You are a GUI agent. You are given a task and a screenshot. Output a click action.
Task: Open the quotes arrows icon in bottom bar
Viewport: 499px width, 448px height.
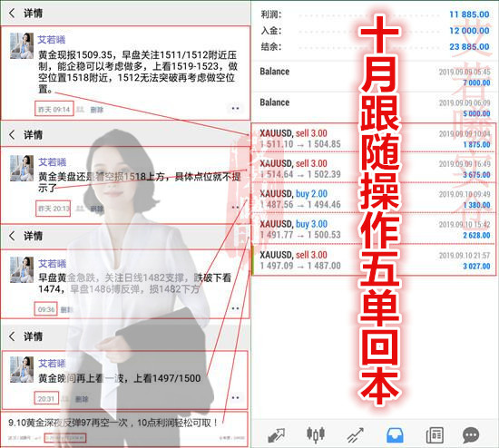[x=276, y=435]
